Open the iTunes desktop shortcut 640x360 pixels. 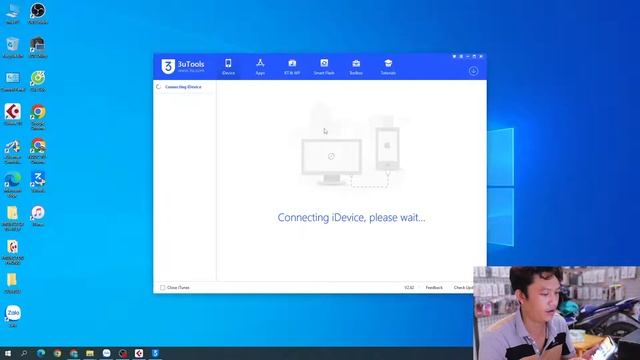[x=38, y=216]
